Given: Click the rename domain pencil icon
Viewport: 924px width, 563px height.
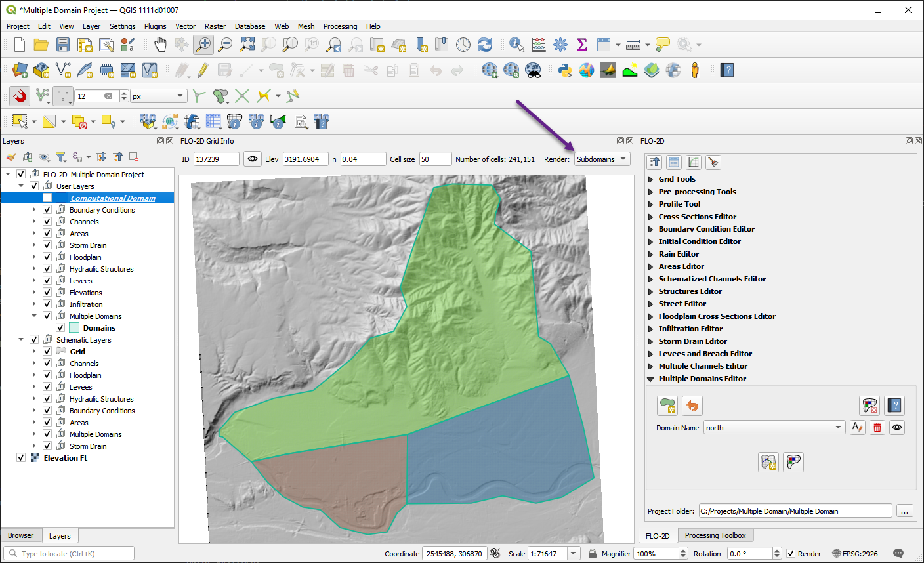Looking at the screenshot, I should click(857, 428).
